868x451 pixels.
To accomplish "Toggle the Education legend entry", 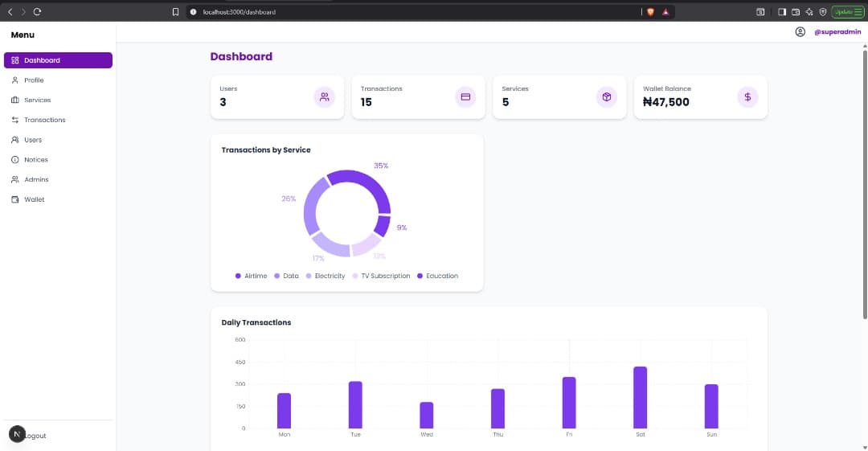I will 437,276.
